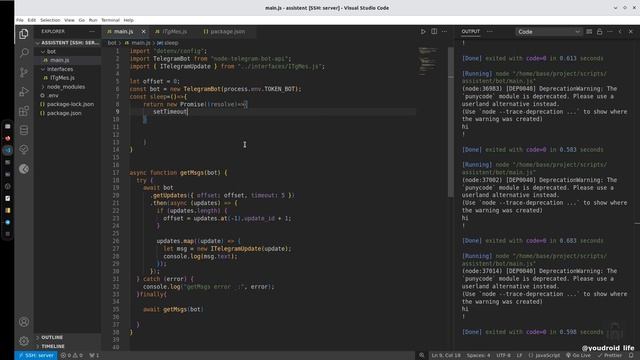Click bot segment in breadcrumb
Screen dimensions: 640x360
pos(112,43)
